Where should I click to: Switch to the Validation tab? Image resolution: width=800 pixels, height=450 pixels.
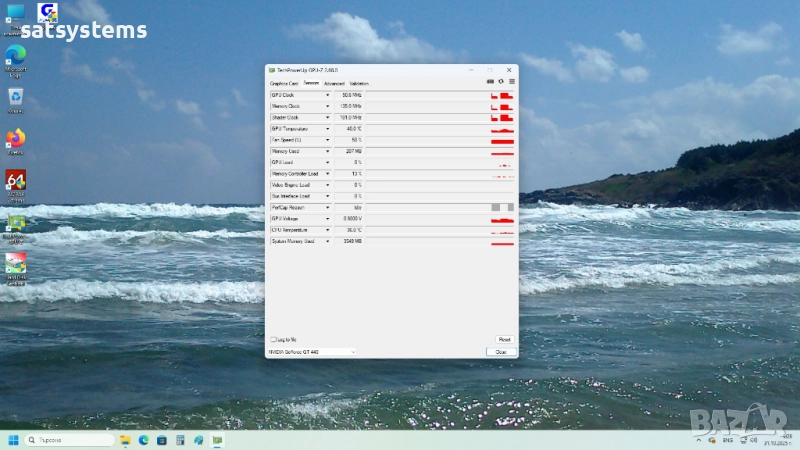click(x=359, y=83)
